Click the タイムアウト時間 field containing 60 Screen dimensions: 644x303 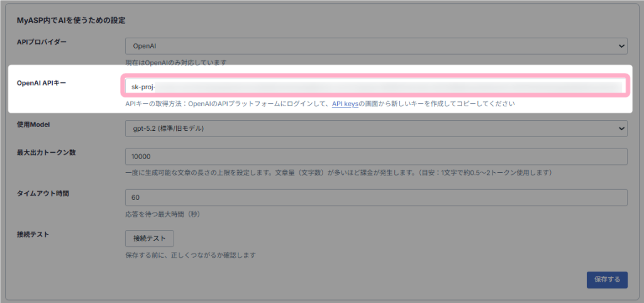(x=376, y=197)
